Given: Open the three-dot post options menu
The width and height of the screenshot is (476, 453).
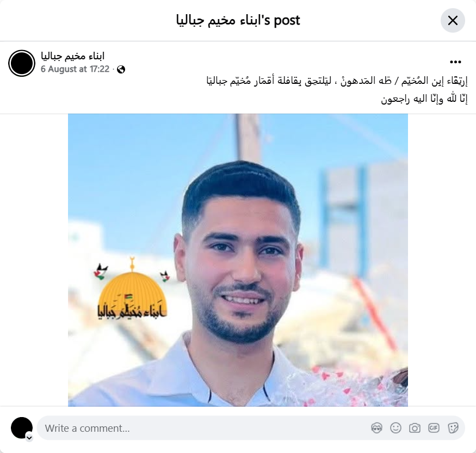Looking at the screenshot, I should pyautogui.click(x=455, y=62).
